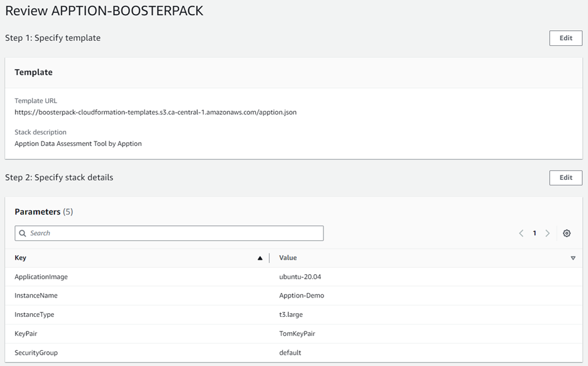The image size is (588, 366).
Task: Click the Key/Value column resize divider
Action: pos(269,258)
